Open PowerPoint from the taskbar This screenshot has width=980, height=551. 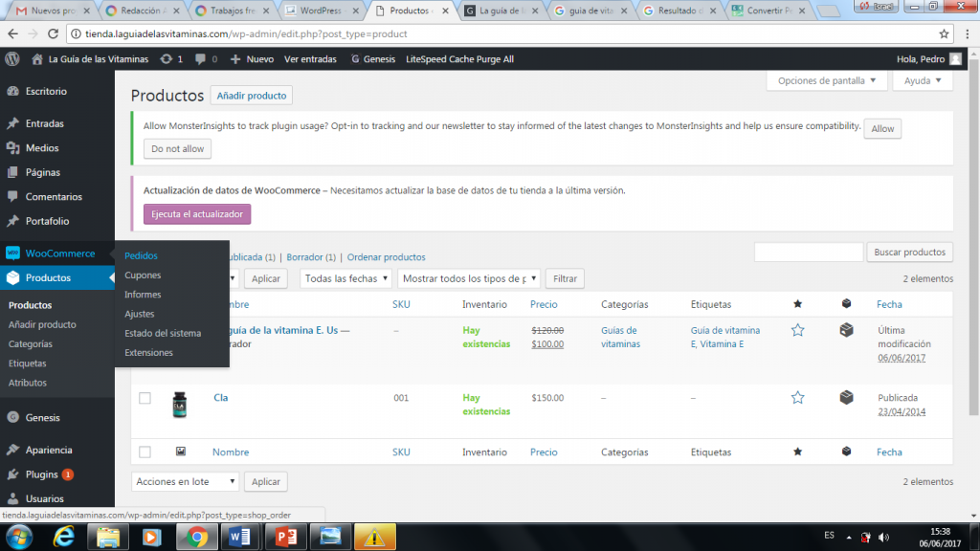pyautogui.click(x=285, y=537)
